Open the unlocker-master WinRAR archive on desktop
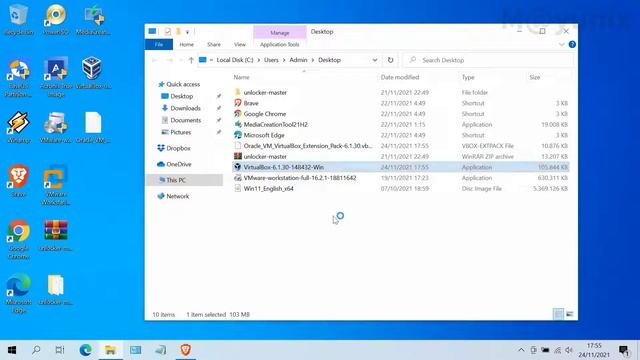Viewport: 640px width, 360px height. click(56, 235)
